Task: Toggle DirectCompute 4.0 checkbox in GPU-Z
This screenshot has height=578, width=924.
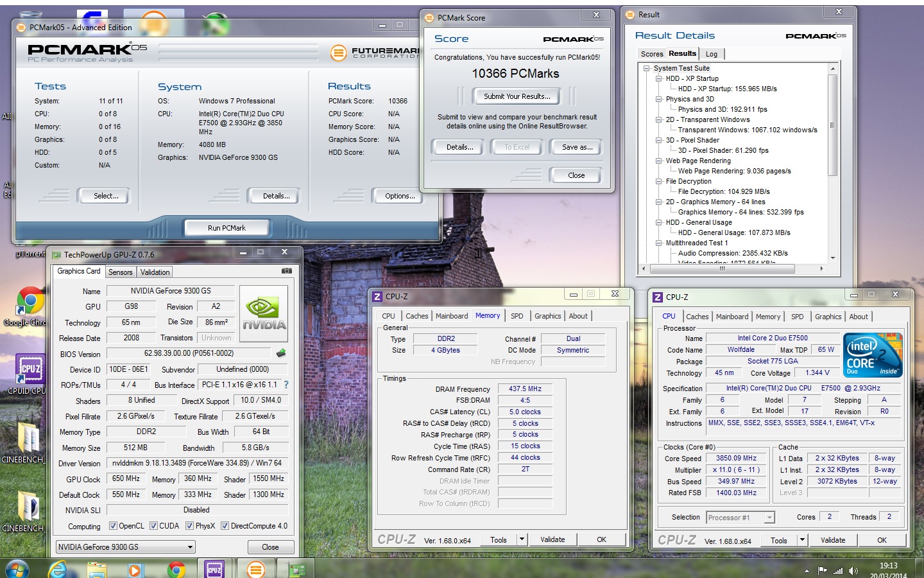Action: pyautogui.click(x=225, y=525)
